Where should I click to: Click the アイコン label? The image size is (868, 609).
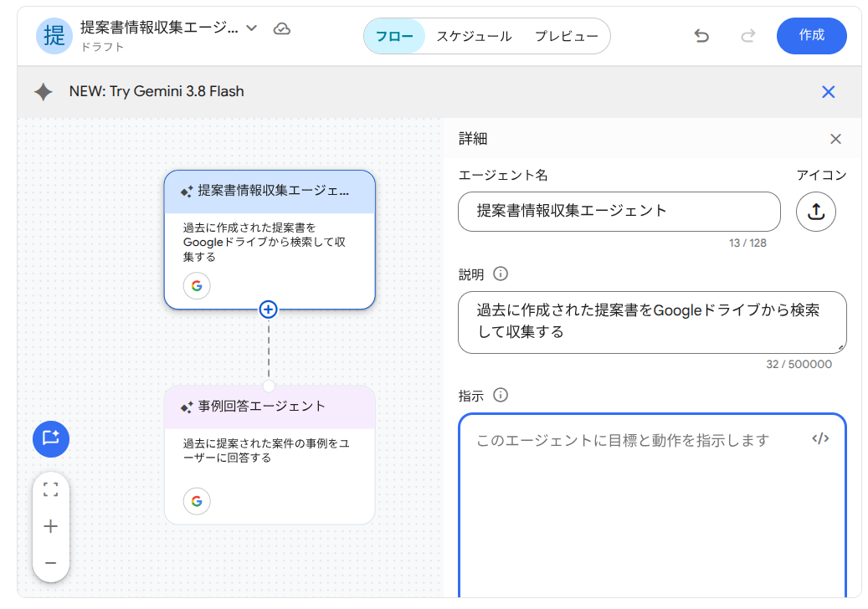pyautogui.click(x=821, y=176)
